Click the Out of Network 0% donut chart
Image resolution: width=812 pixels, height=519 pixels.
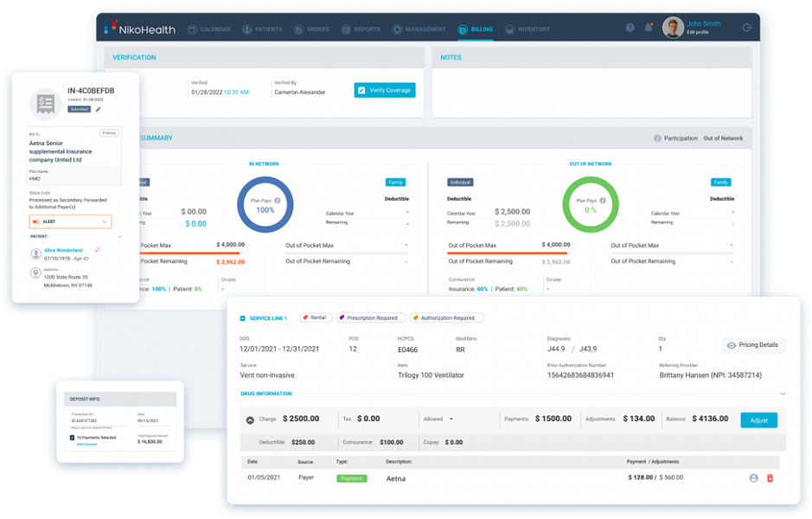(x=591, y=205)
